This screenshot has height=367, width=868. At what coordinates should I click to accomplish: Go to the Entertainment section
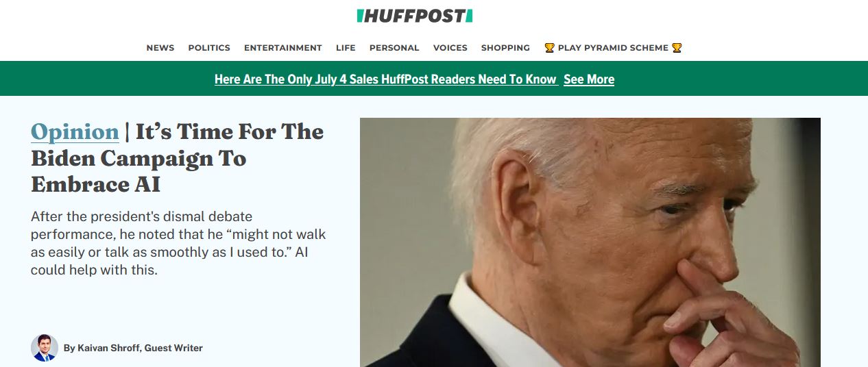pyautogui.click(x=283, y=48)
